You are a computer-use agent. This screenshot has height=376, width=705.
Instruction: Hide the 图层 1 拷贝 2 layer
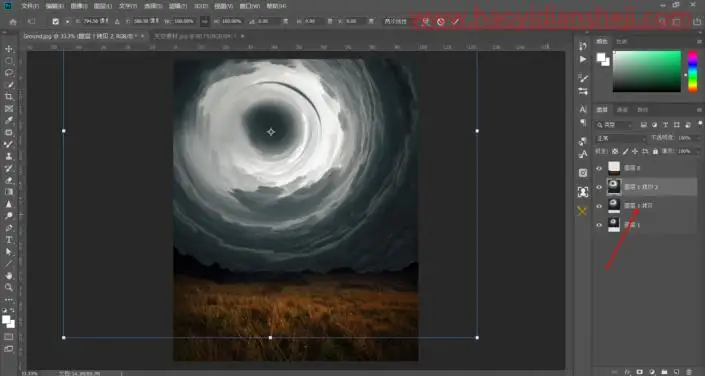[599, 187]
